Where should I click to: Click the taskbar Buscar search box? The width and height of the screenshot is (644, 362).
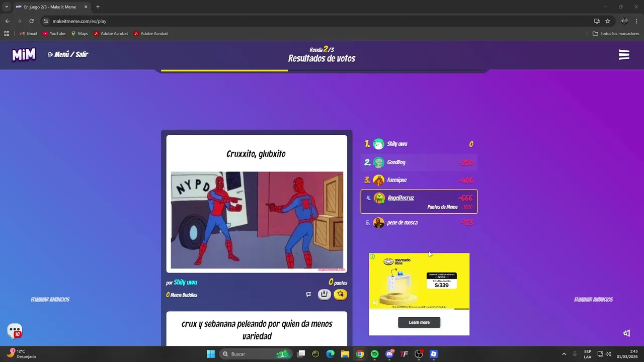(257, 354)
